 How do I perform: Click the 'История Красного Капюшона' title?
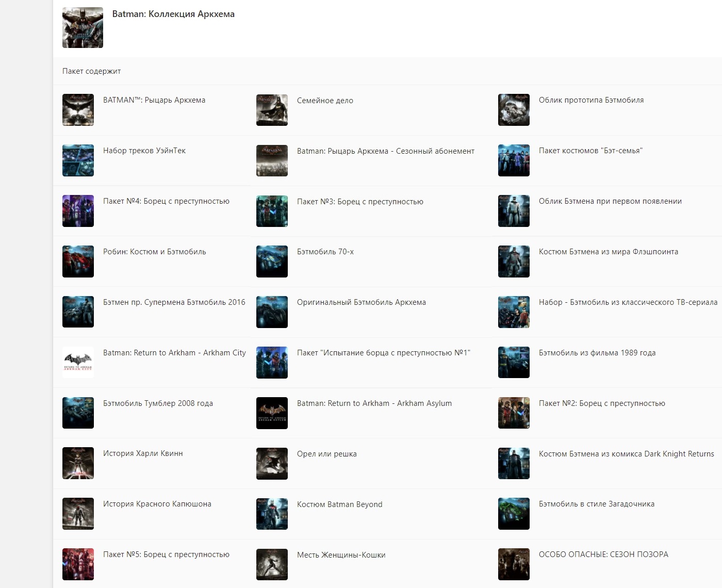[157, 504]
